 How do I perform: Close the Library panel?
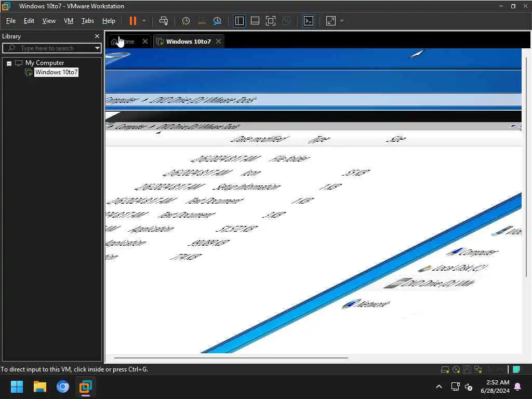(x=97, y=36)
